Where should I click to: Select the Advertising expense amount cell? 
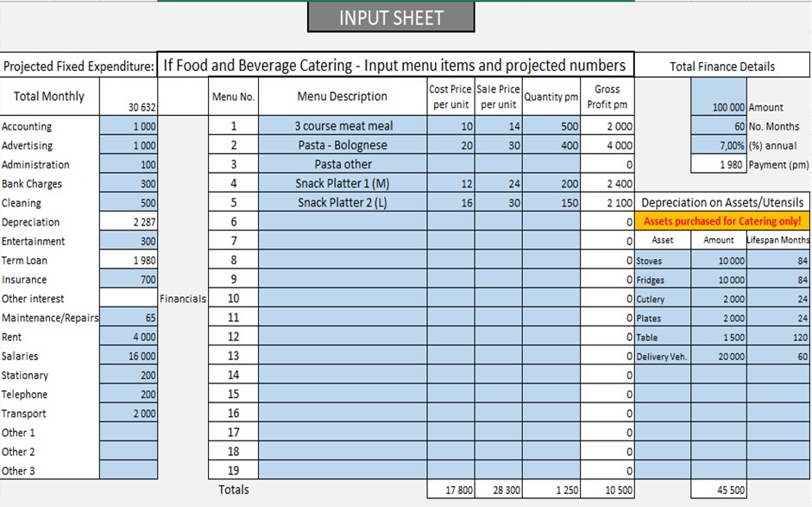129,145
